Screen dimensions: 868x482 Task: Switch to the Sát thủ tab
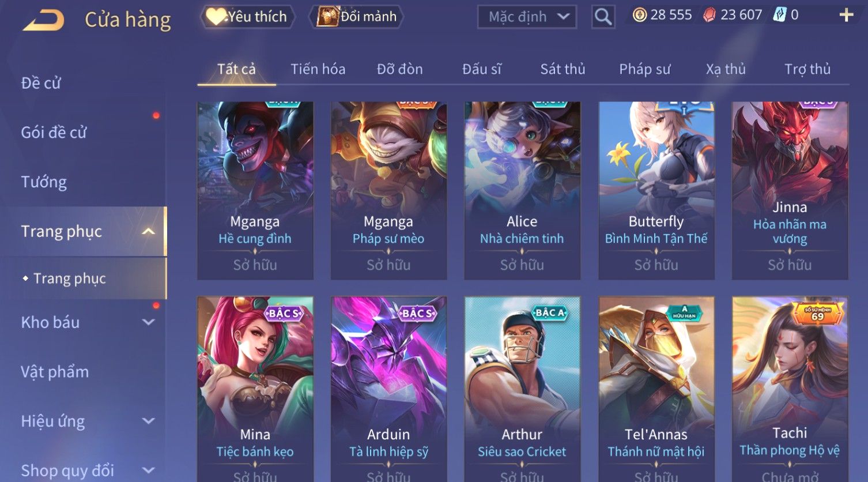click(x=563, y=69)
